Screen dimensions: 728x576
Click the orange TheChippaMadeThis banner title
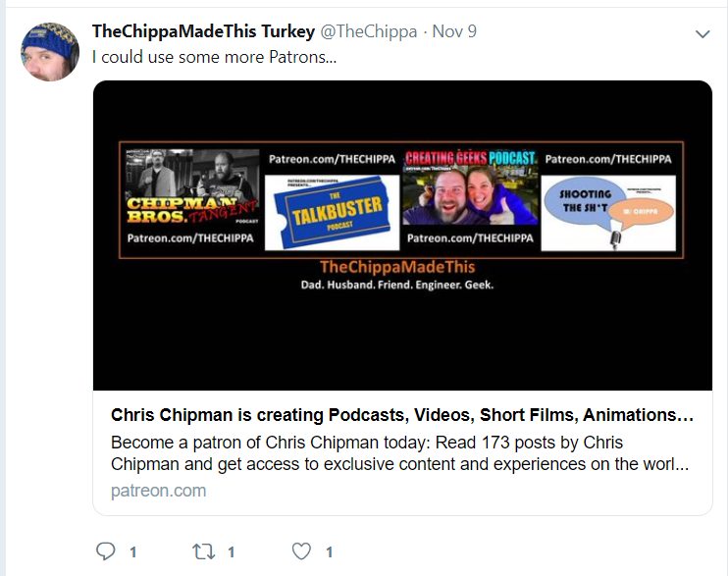(397, 267)
